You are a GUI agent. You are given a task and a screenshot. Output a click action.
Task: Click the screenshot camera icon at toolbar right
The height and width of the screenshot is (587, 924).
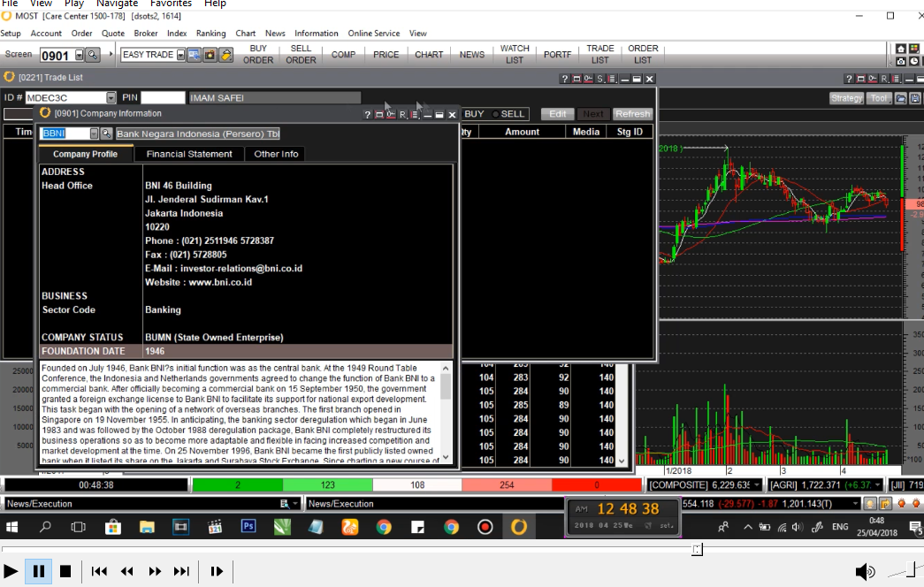pos(900,61)
